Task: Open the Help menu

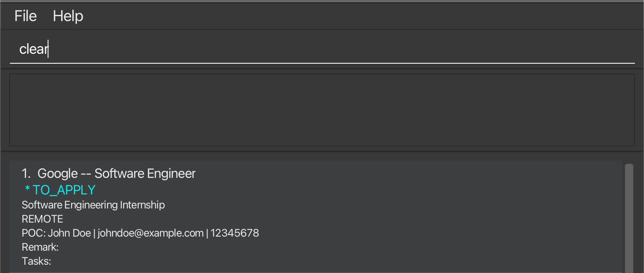Action: point(68,16)
